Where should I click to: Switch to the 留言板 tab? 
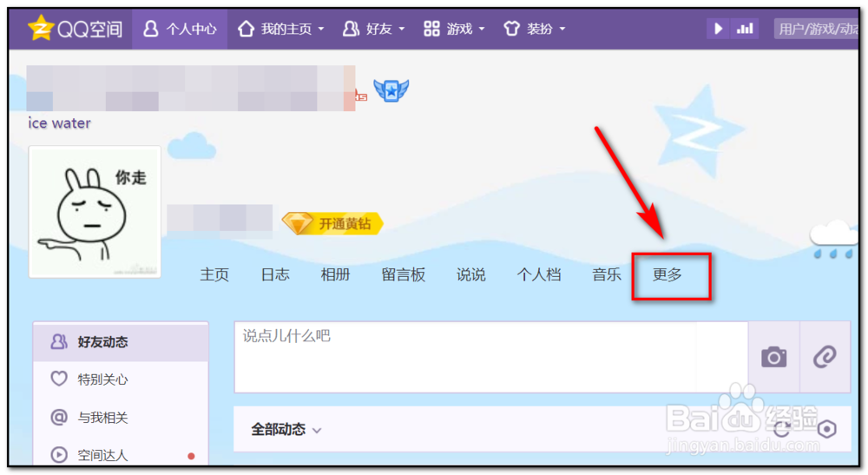click(x=403, y=274)
